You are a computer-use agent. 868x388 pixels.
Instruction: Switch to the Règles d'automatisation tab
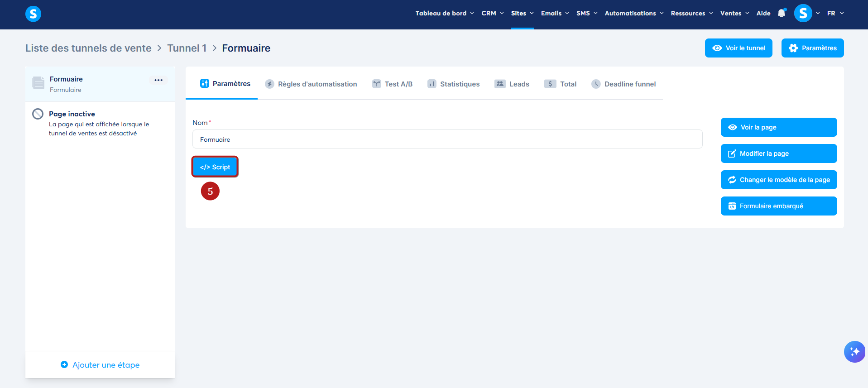[311, 84]
